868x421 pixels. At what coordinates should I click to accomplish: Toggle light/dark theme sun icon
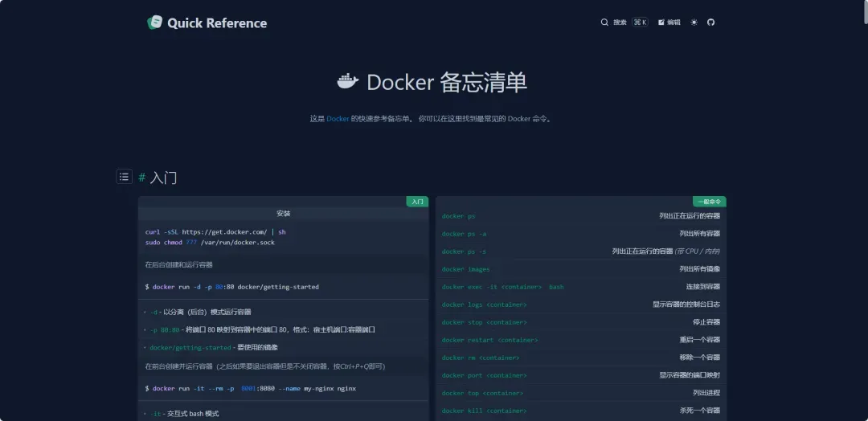(694, 22)
